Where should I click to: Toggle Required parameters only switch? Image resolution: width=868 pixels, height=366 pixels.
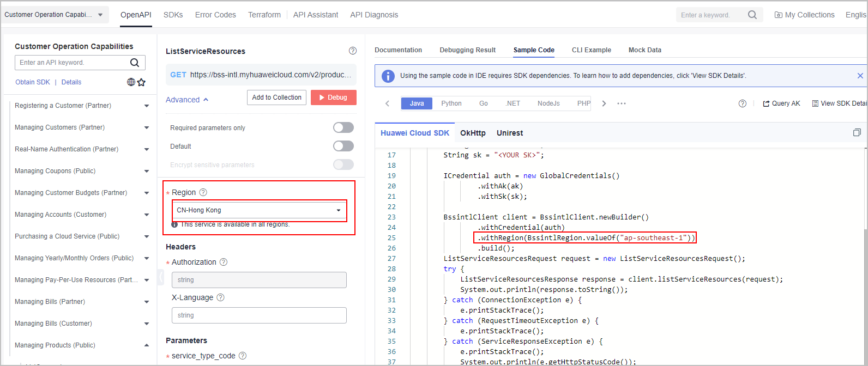[x=343, y=127]
